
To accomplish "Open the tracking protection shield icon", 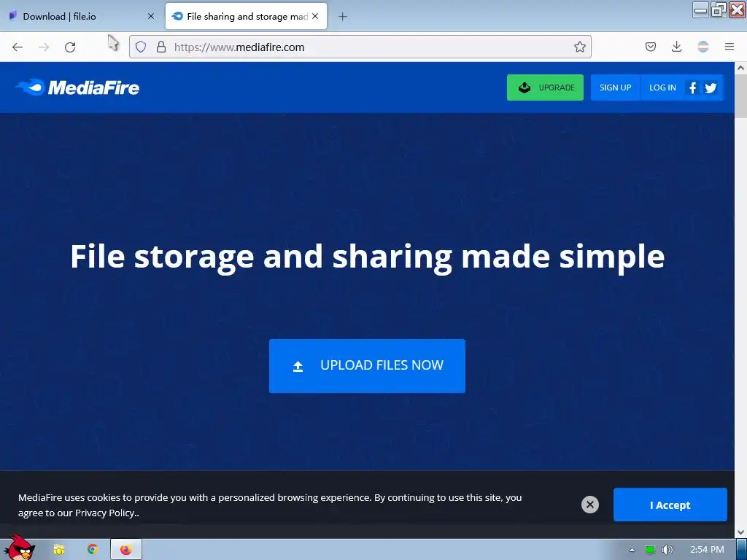I will pyautogui.click(x=141, y=47).
